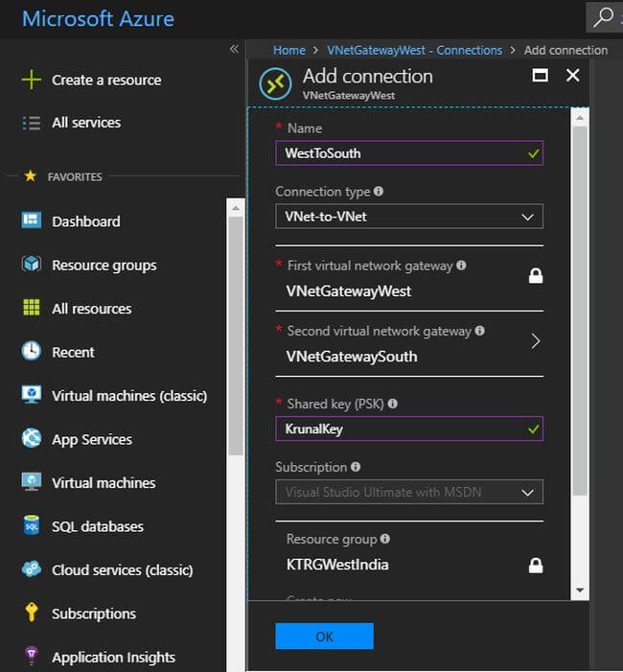Click the Resource groups cube icon
The height and width of the screenshot is (672, 623).
tap(32, 264)
